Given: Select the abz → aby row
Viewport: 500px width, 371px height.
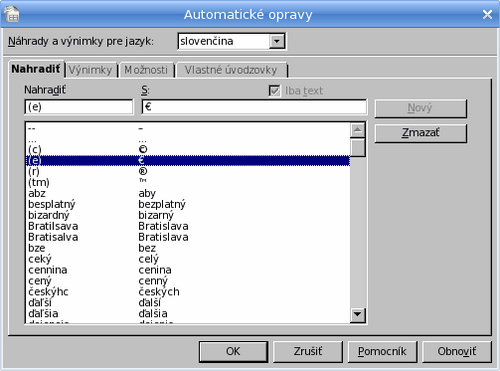Looking at the screenshot, I should (188, 193).
